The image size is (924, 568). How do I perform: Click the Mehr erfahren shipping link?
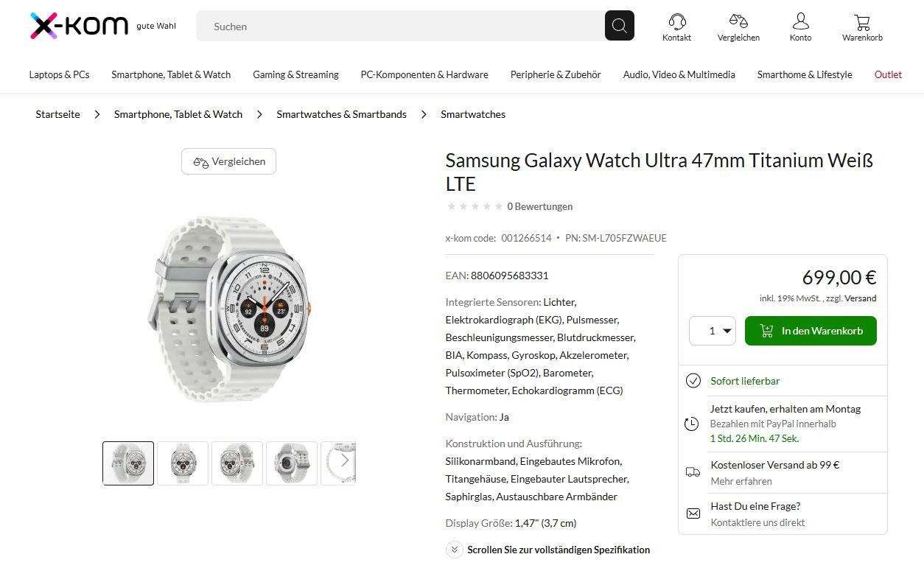(741, 481)
